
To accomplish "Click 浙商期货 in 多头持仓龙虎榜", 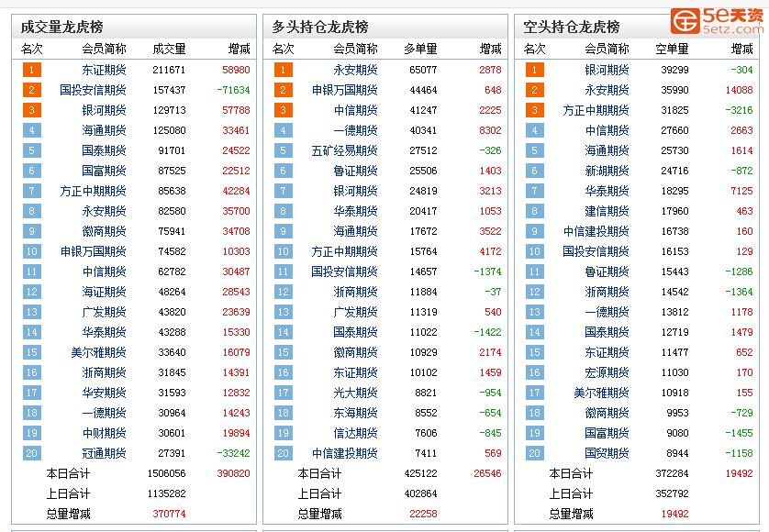I will coord(355,292).
